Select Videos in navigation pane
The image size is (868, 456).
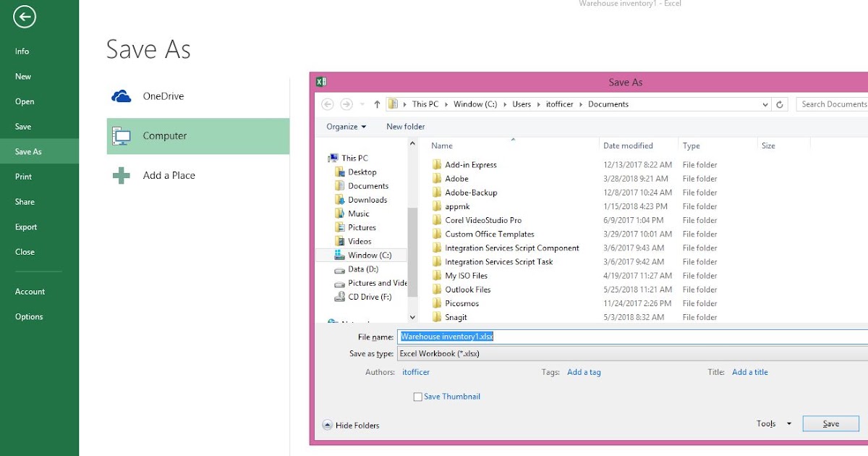[359, 241]
